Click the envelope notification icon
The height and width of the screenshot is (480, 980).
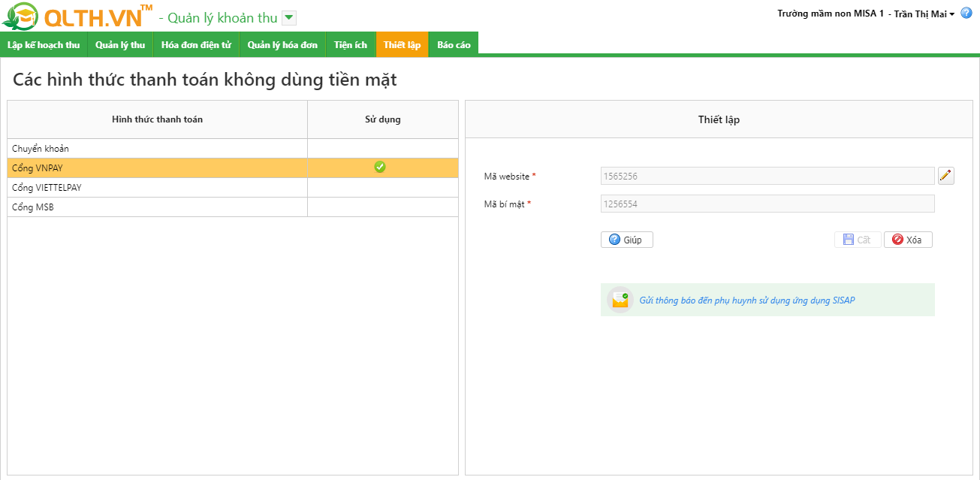click(620, 300)
